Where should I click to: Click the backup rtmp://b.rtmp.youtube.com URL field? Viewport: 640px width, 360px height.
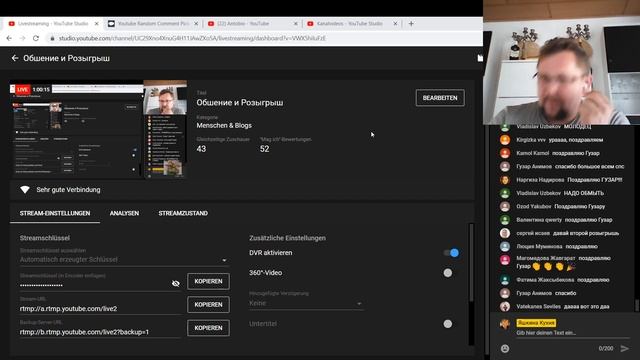click(x=100, y=332)
